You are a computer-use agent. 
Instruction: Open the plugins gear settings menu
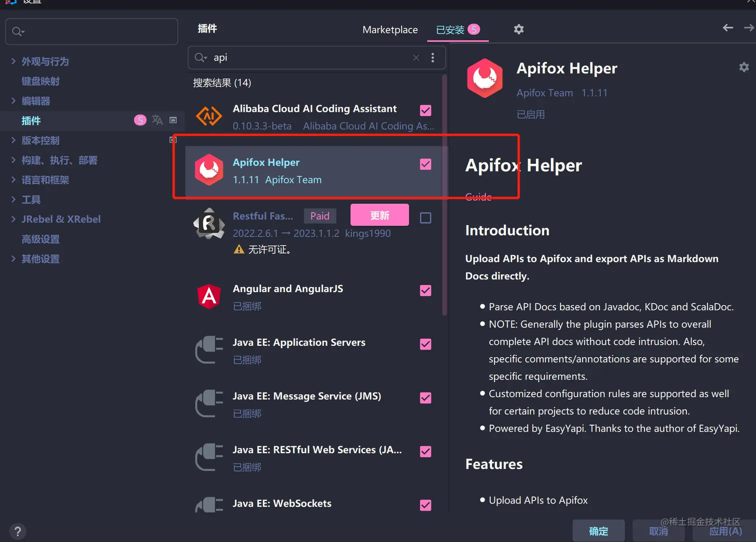(x=519, y=29)
